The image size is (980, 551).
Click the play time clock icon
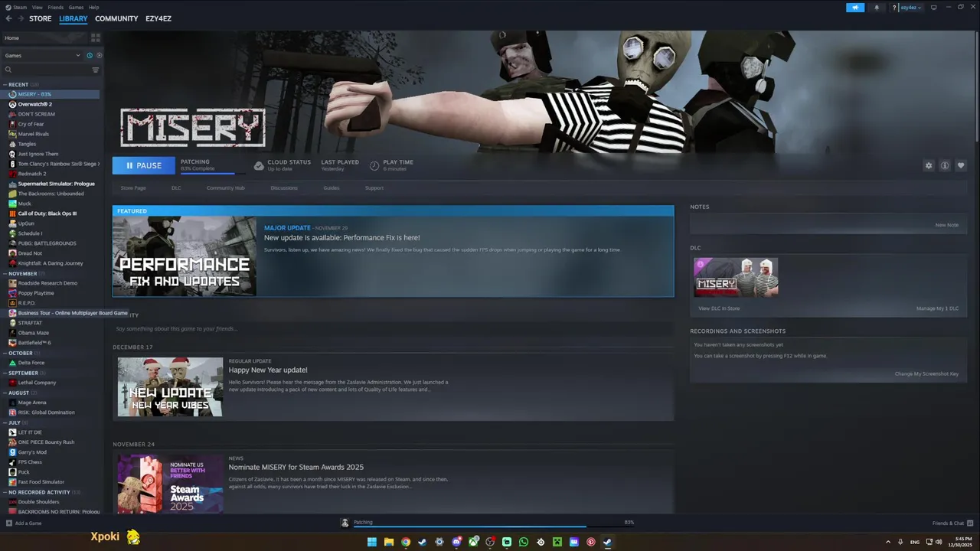374,165
